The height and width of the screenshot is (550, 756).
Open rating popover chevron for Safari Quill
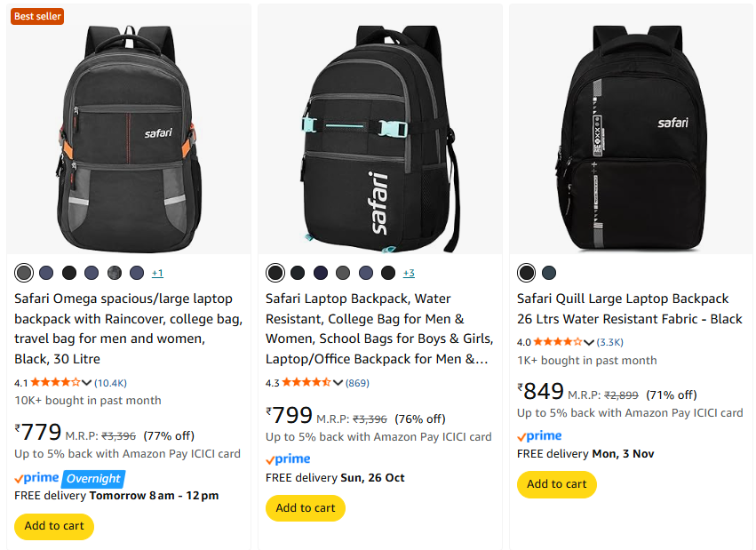point(588,342)
